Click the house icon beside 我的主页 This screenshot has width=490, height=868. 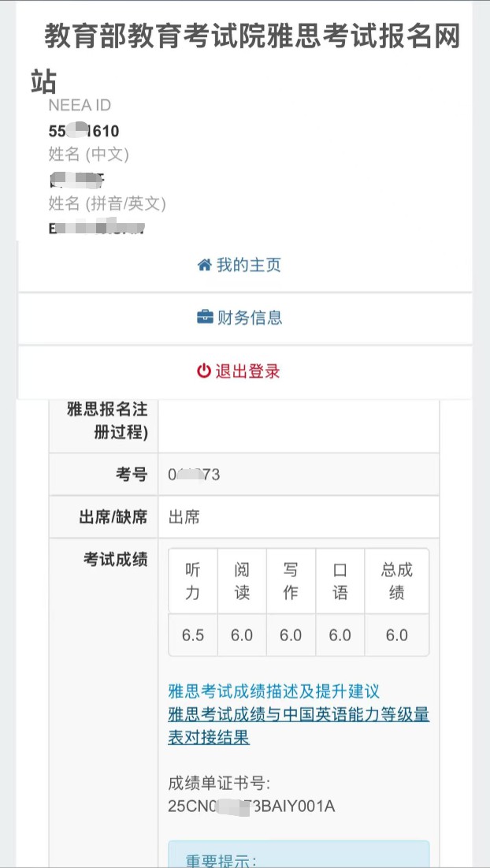pyautogui.click(x=205, y=265)
